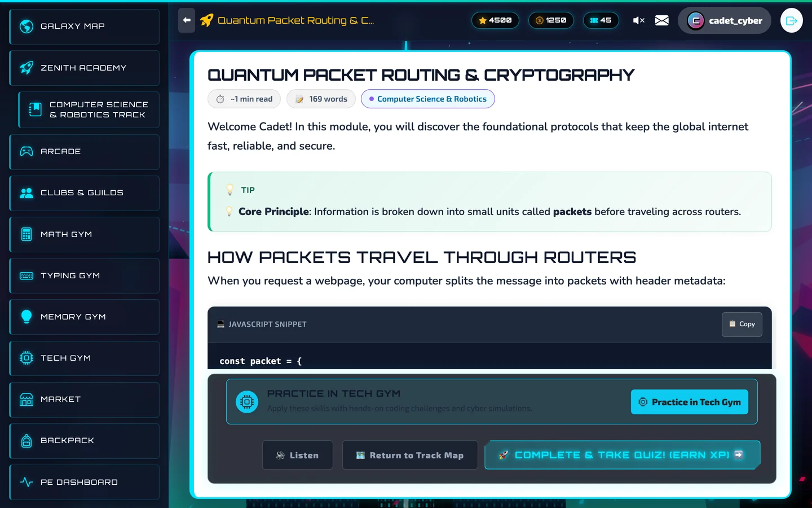Click Practice in Tech Gym button
812x508 pixels.
(x=690, y=402)
